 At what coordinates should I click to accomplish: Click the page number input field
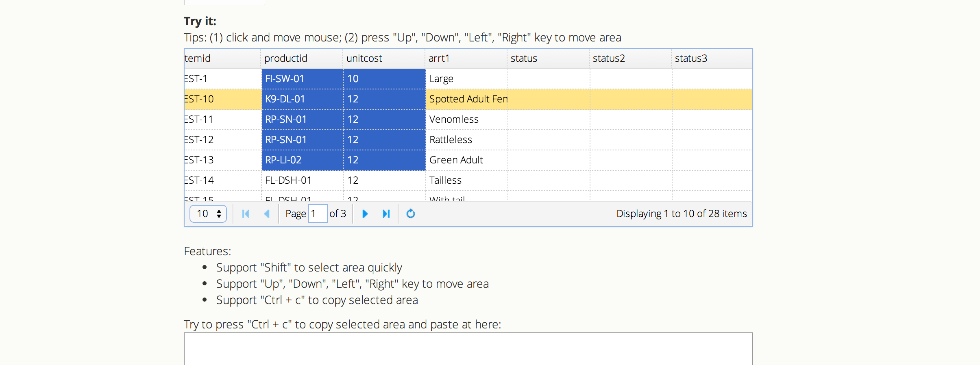[x=318, y=214]
